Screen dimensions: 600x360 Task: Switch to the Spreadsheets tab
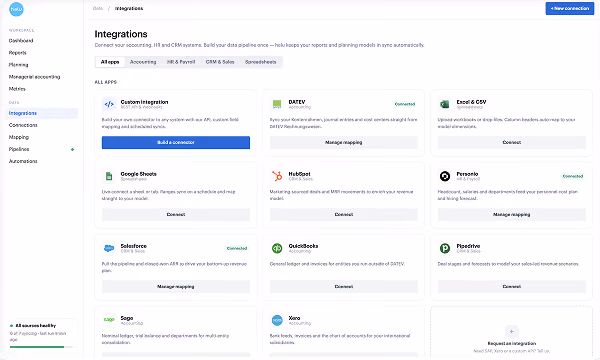click(261, 62)
